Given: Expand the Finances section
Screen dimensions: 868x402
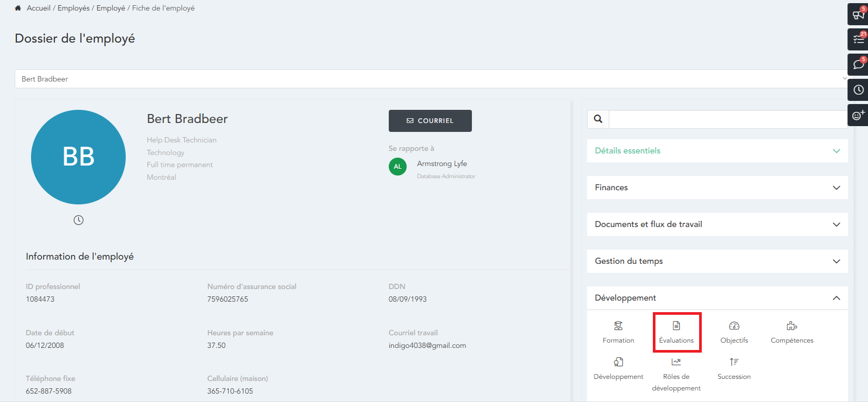Looking at the screenshot, I should point(716,188).
